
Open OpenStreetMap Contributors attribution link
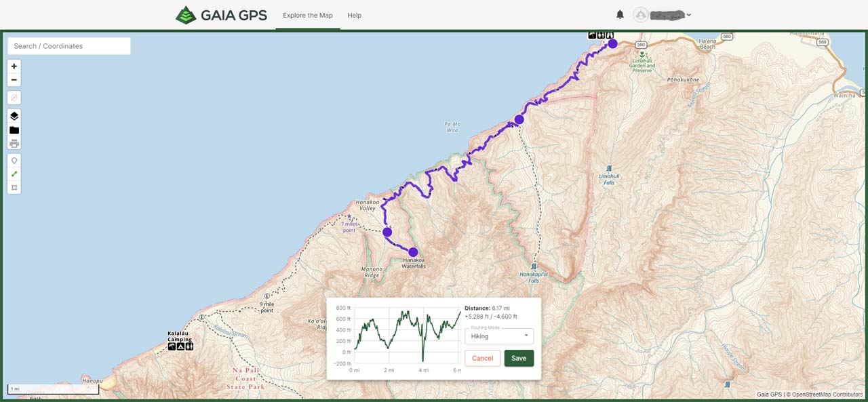(827, 394)
